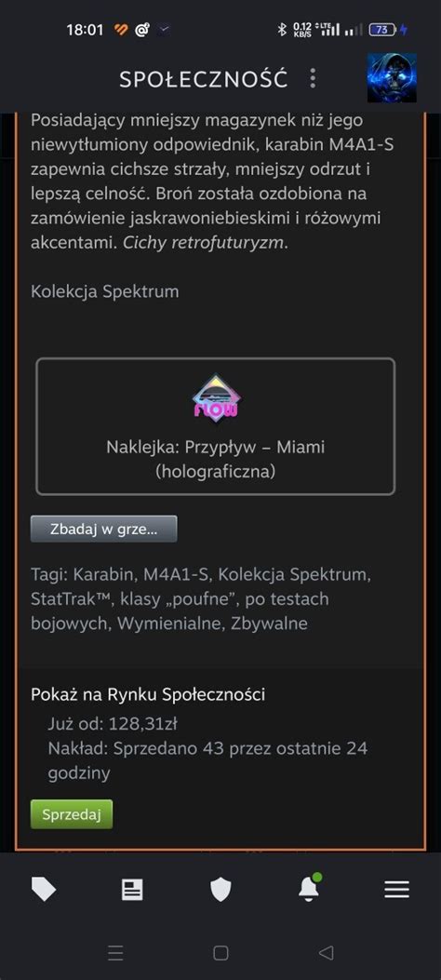Tap the SPOŁECZNOŚĆ header title
441x980 pixels.
coord(204,79)
